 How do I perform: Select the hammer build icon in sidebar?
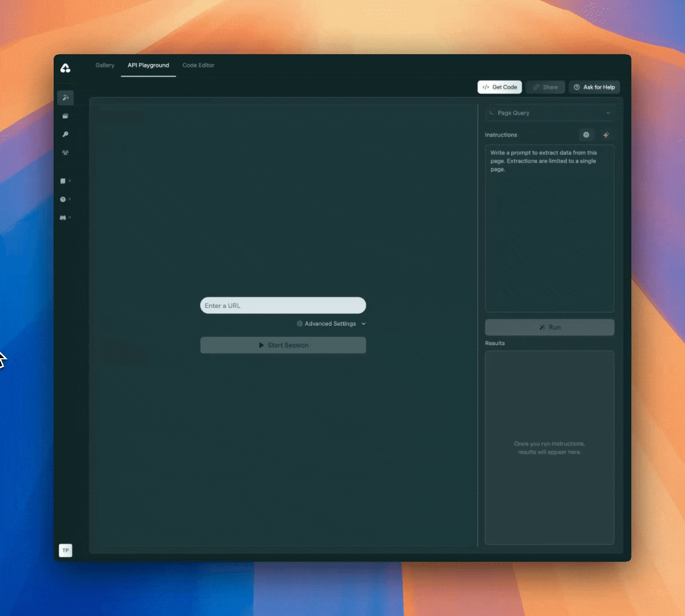pyautogui.click(x=66, y=98)
